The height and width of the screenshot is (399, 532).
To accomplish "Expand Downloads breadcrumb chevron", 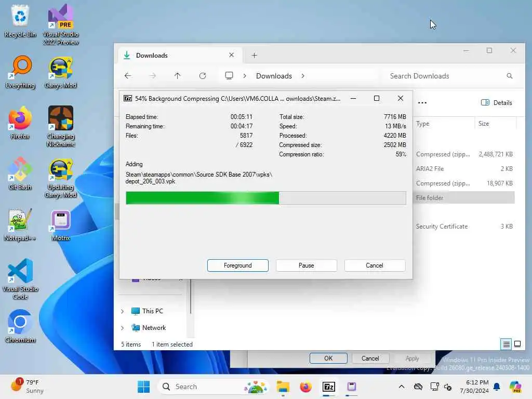I will (x=303, y=76).
